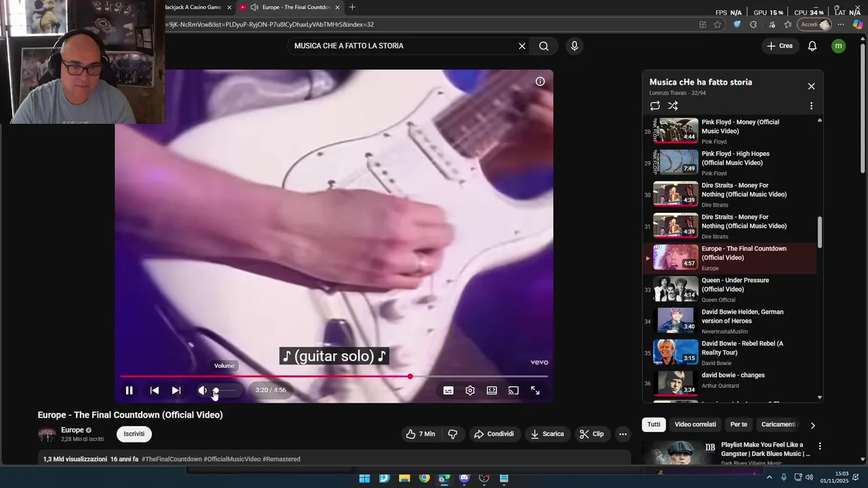Open the Europe channel name link
The height and width of the screenshot is (488, 868).
click(x=72, y=430)
